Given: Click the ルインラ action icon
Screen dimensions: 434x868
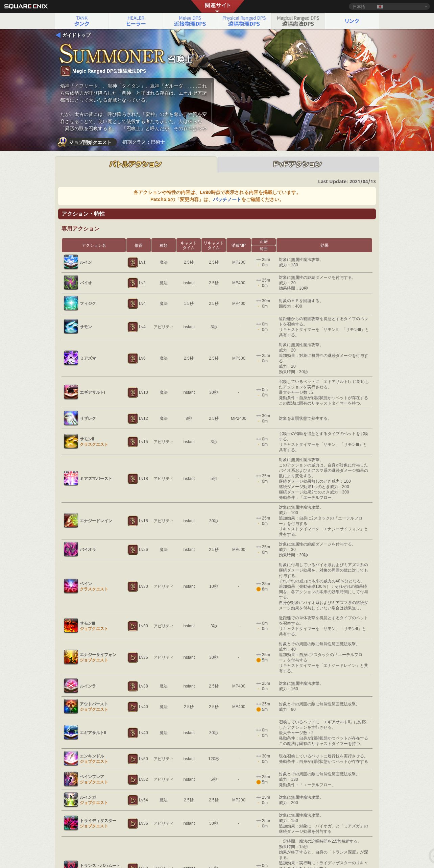Looking at the screenshot, I should click(x=71, y=686).
